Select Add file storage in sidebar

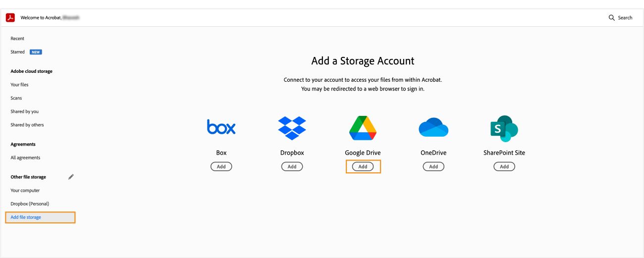pyautogui.click(x=40, y=217)
